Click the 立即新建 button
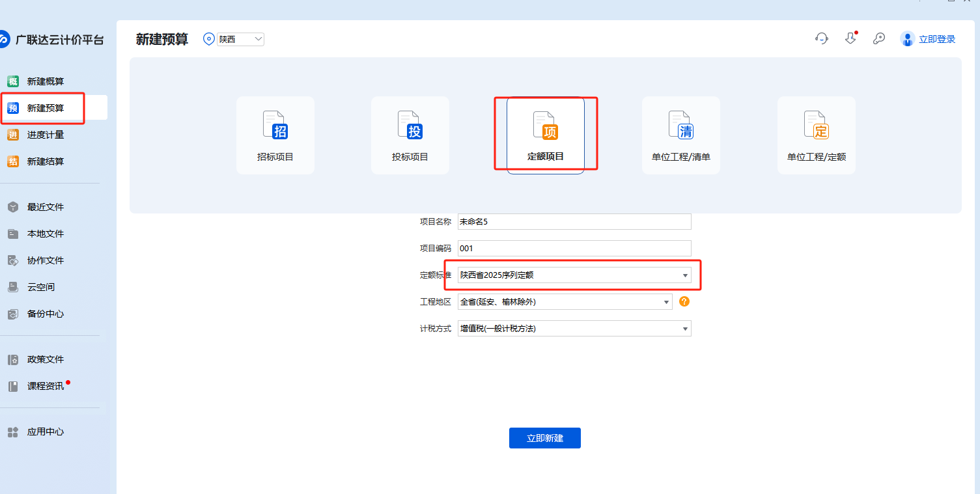This screenshot has height=494, width=980. click(x=545, y=438)
